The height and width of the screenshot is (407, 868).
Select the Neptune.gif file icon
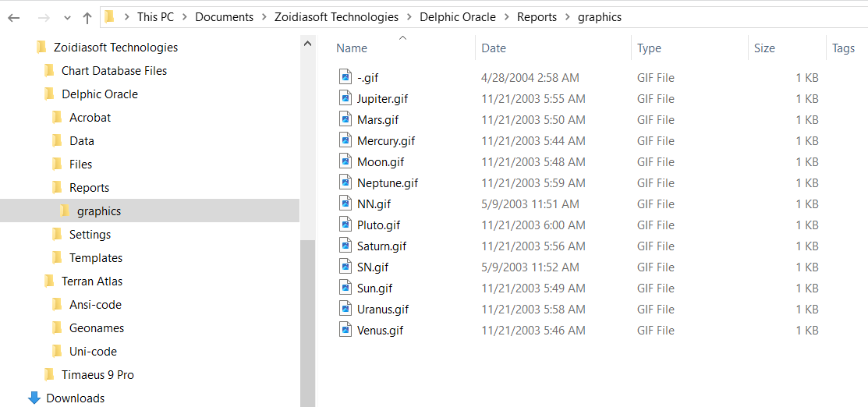click(345, 182)
